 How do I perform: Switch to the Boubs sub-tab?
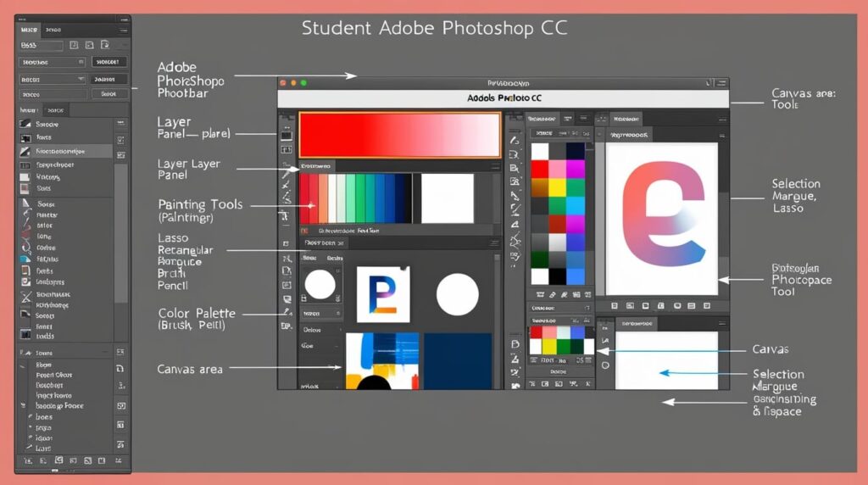(334, 258)
